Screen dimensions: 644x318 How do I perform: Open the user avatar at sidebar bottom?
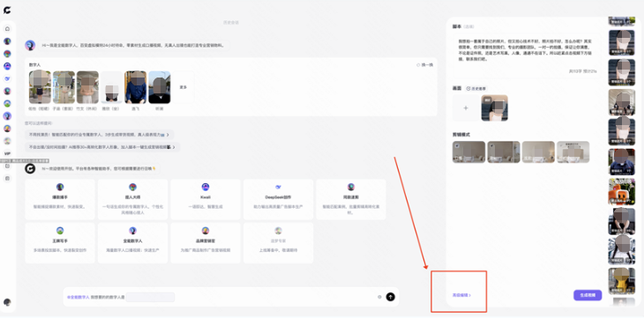(7, 302)
